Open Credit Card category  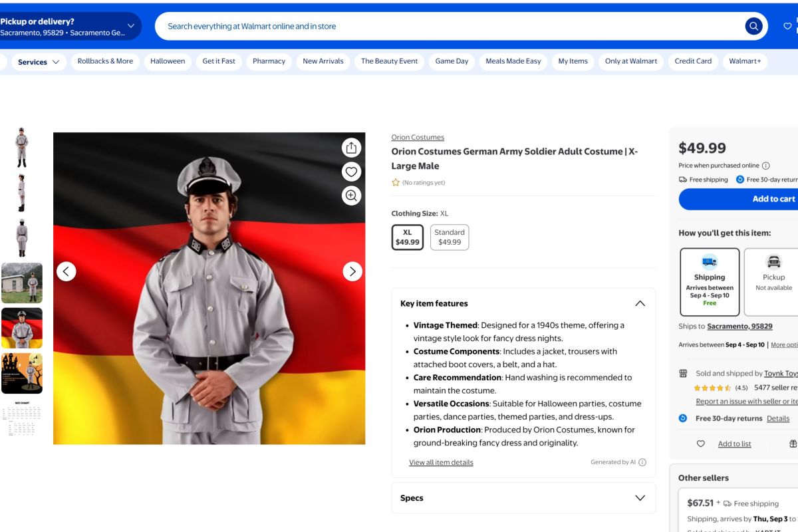pyautogui.click(x=693, y=61)
